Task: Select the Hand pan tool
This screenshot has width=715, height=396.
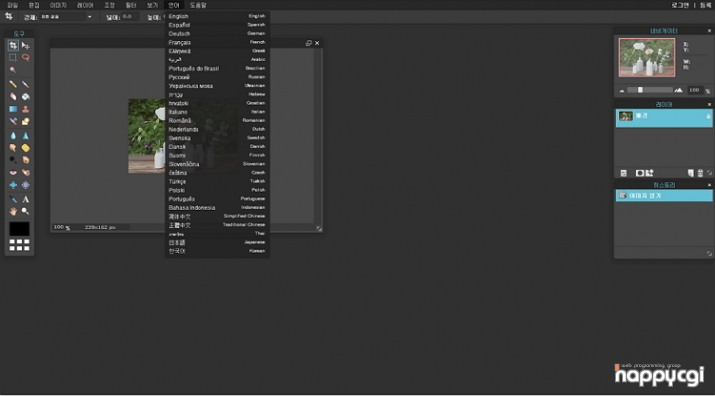Action: point(13,211)
